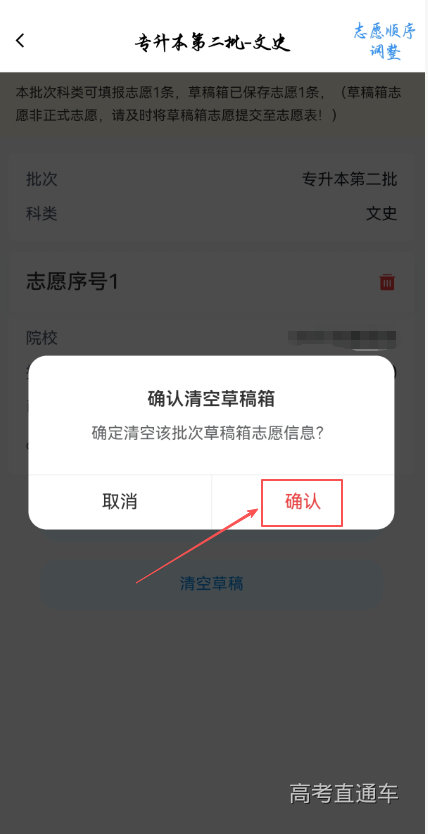Select the page title 专升本第二批-文史

[212, 42]
